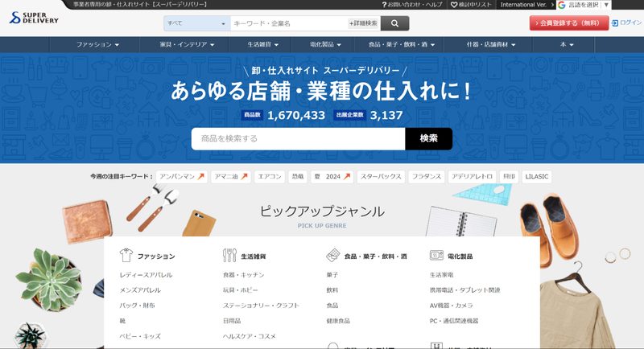Open the メンズアパレル category link

[140, 290]
